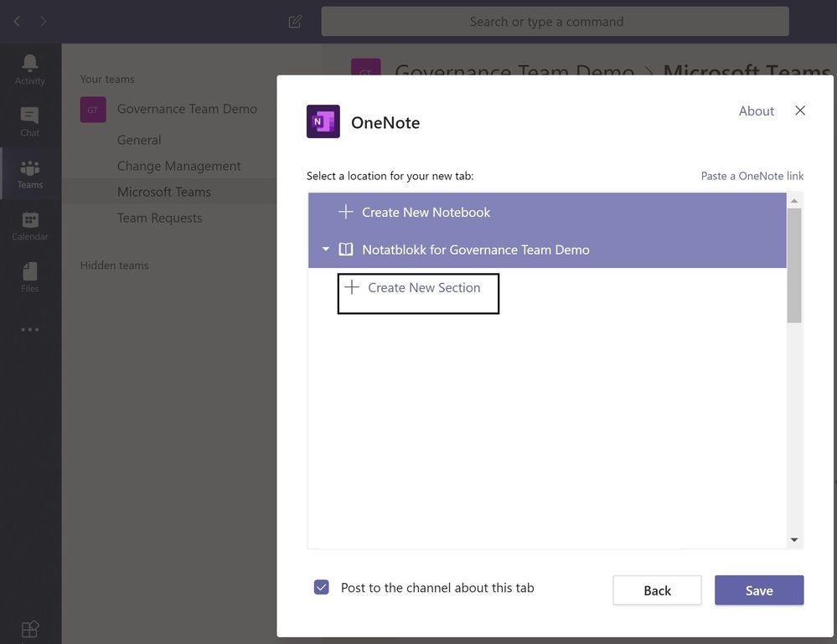Click the Governance Team Demo GT avatar
The image size is (837, 644).
(x=93, y=110)
